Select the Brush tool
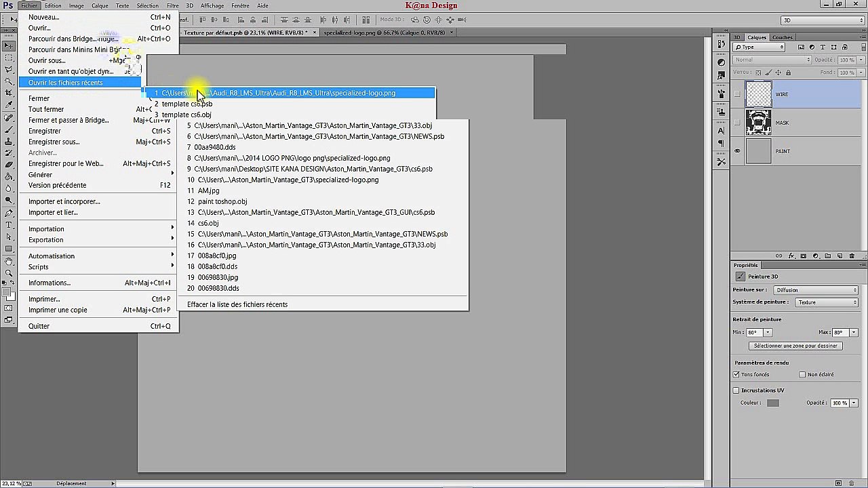Image resolution: width=868 pixels, height=488 pixels. coord(9,129)
